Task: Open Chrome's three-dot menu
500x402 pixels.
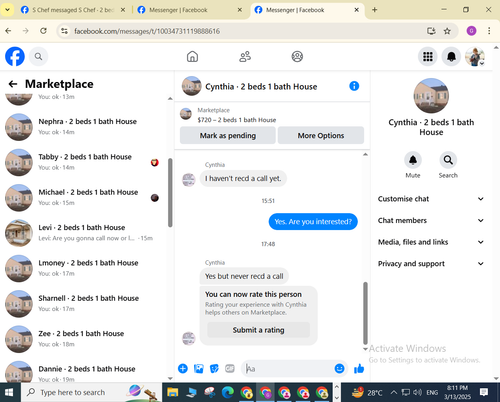Action: tap(489, 31)
